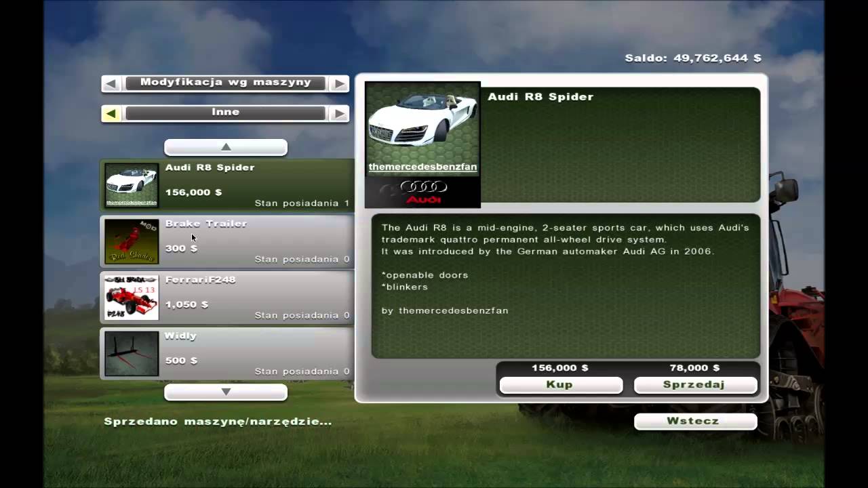Sell the vehicle with the Sprzedaj button
The width and height of the screenshot is (868, 488).
coord(695,385)
